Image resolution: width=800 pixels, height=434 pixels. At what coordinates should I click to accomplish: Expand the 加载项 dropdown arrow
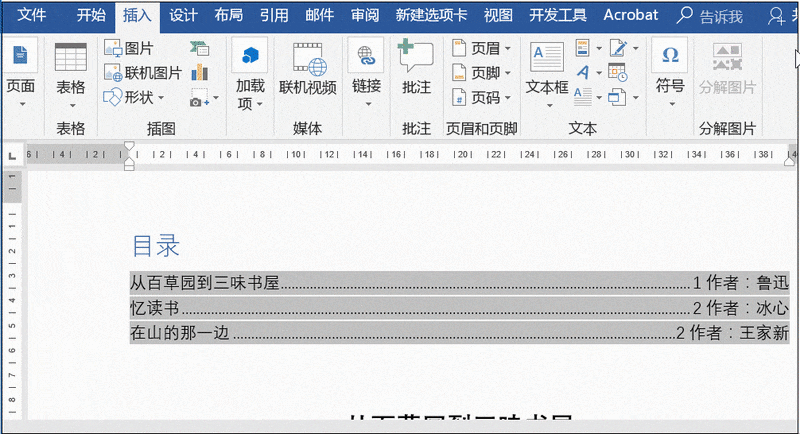(x=260, y=104)
